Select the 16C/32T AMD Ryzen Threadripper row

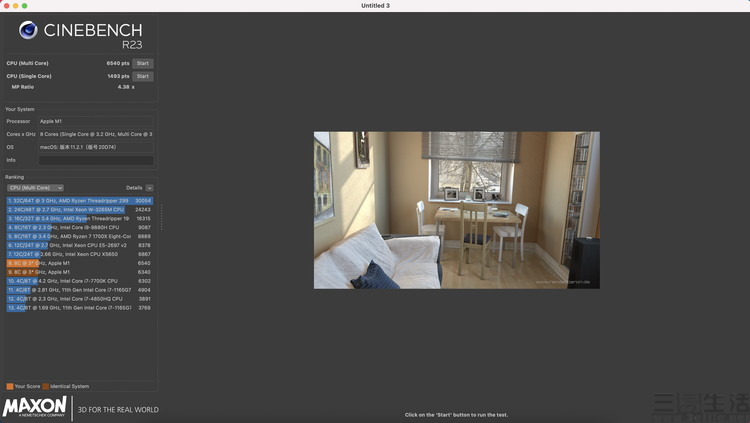click(x=80, y=219)
